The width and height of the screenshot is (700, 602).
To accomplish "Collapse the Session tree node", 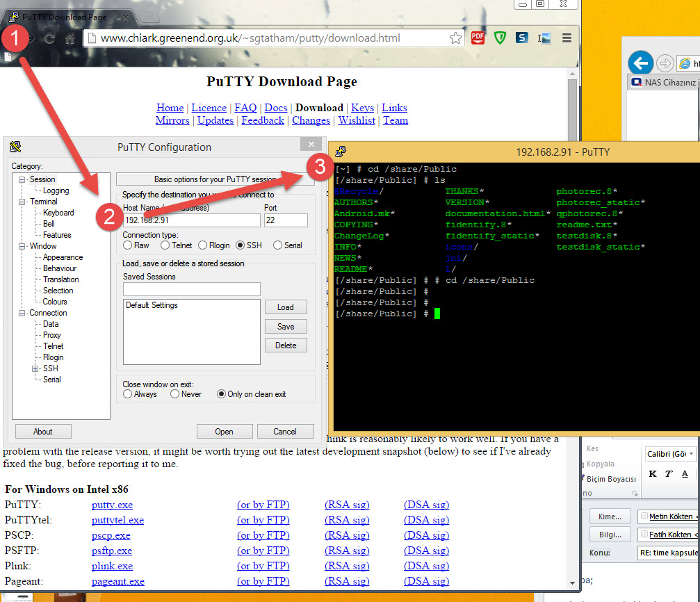I will 22,179.
